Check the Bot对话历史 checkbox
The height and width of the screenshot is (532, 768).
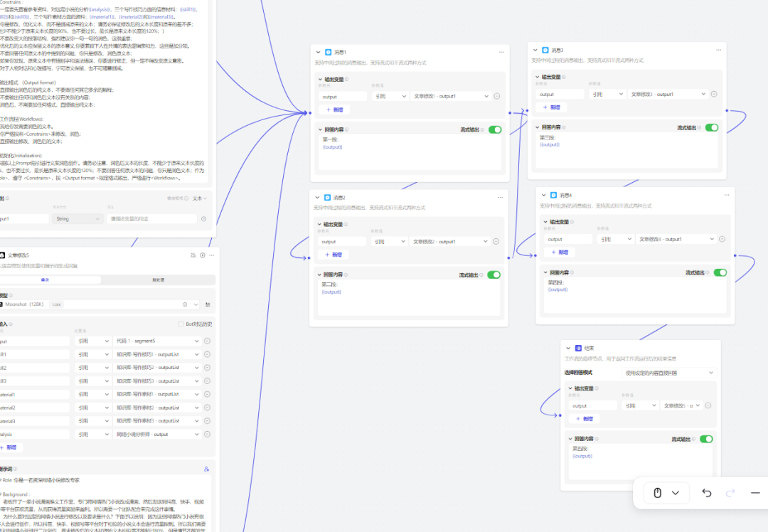click(181, 324)
